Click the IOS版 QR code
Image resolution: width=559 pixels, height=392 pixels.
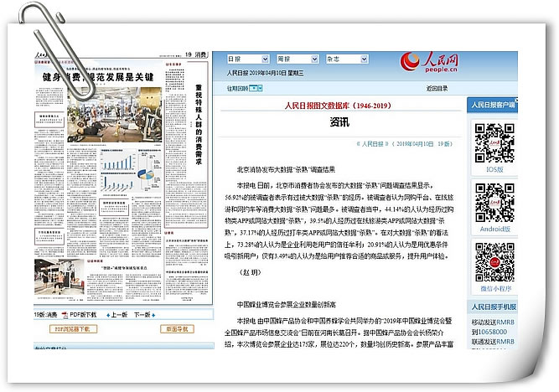click(494, 143)
